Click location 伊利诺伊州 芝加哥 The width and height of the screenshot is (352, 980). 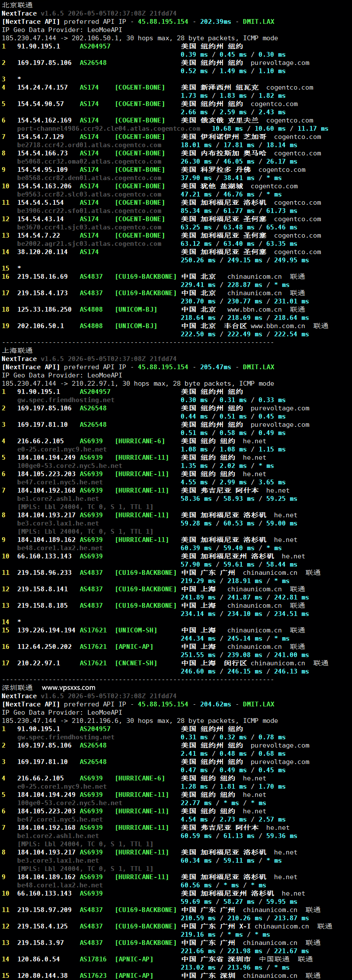[234, 137]
